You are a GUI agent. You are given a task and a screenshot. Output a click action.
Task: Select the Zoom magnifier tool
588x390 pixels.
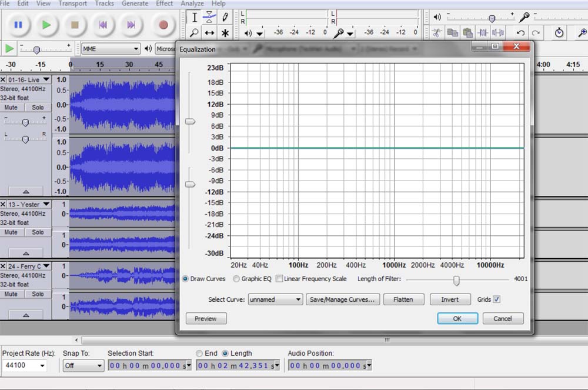(195, 33)
